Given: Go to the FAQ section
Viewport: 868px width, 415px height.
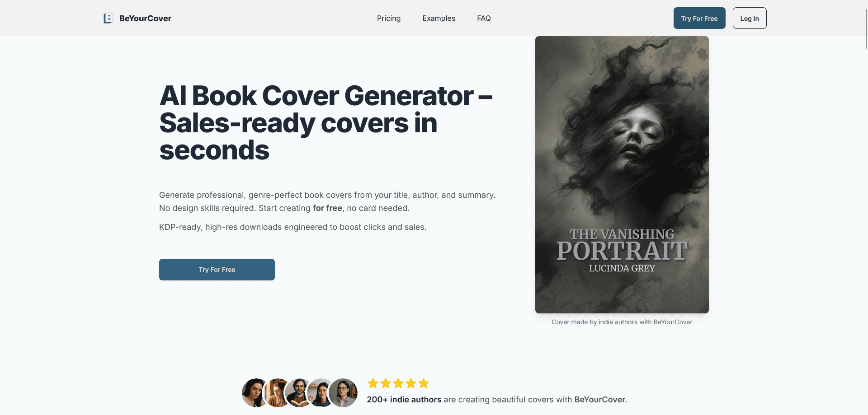Looking at the screenshot, I should click(484, 18).
